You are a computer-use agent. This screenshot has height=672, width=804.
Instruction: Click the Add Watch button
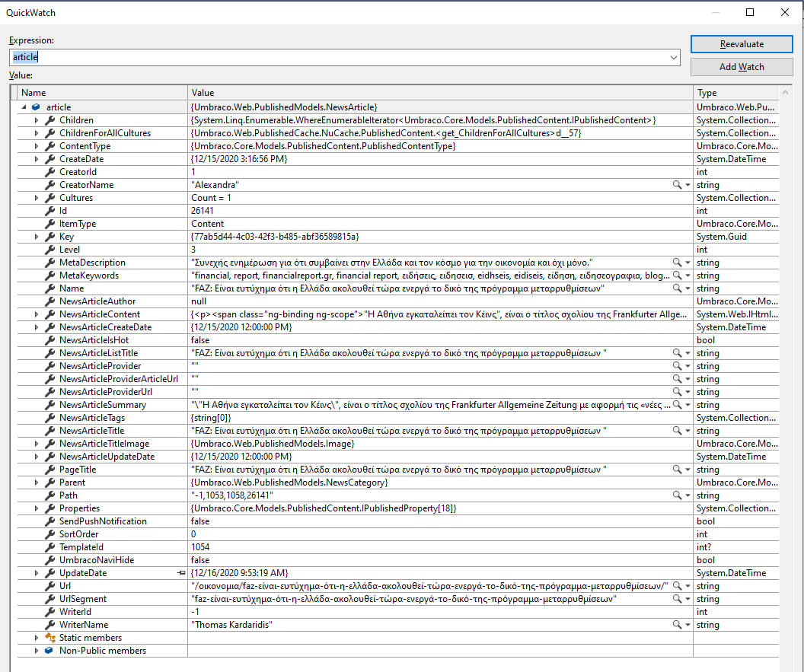tap(742, 67)
